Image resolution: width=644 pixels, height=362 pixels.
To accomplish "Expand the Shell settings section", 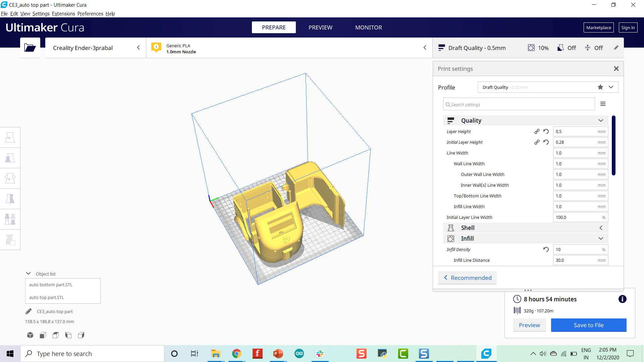I will (601, 228).
